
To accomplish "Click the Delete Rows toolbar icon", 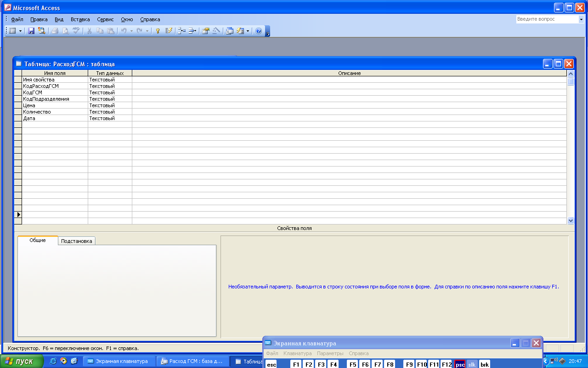I will (x=192, y=31).
